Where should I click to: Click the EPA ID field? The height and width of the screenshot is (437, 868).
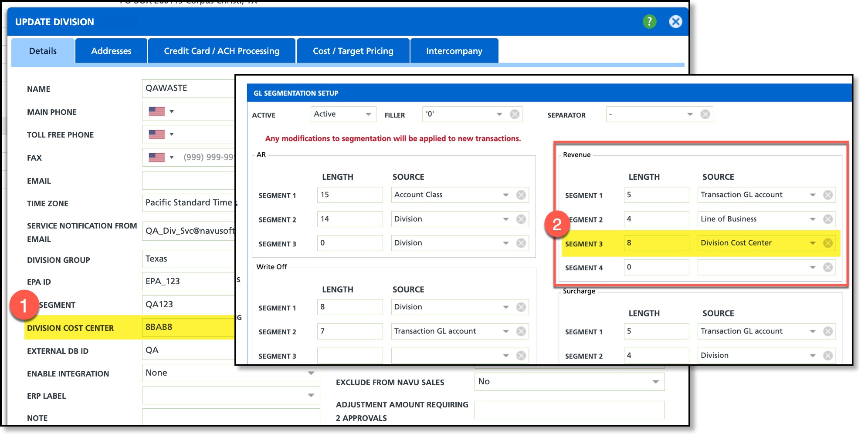(188, 282)
